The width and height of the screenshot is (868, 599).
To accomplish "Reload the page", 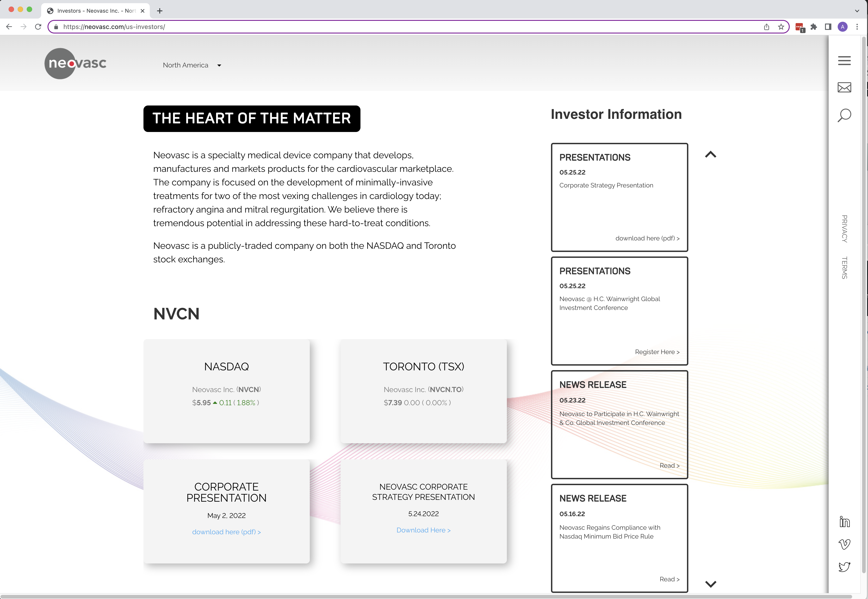I will tap(38, 27).
